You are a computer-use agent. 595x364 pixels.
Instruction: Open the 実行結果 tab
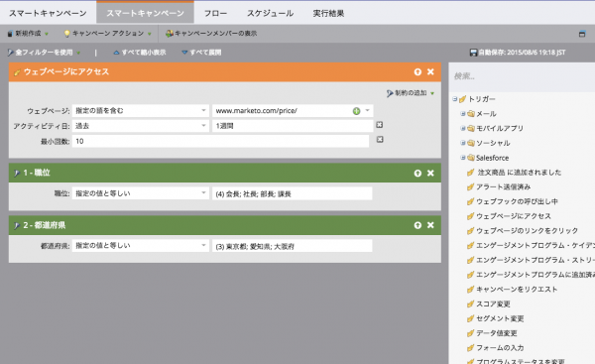(328, 13)
